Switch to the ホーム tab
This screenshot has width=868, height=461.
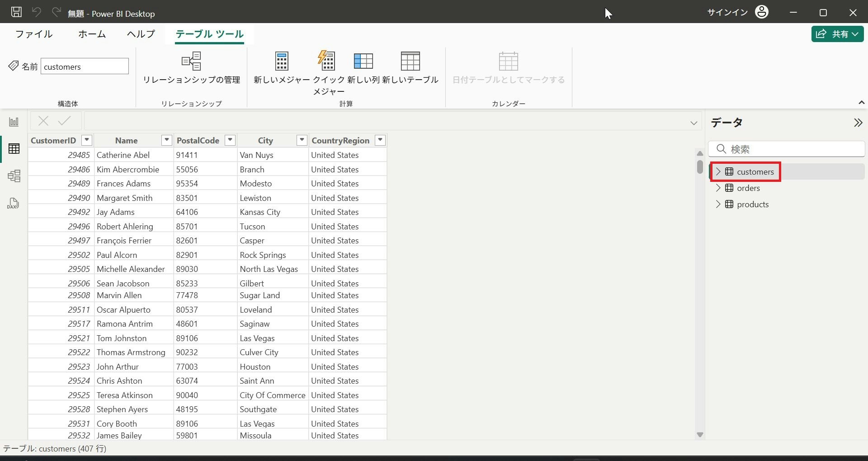pyautogui.click(x=92, y=34)
